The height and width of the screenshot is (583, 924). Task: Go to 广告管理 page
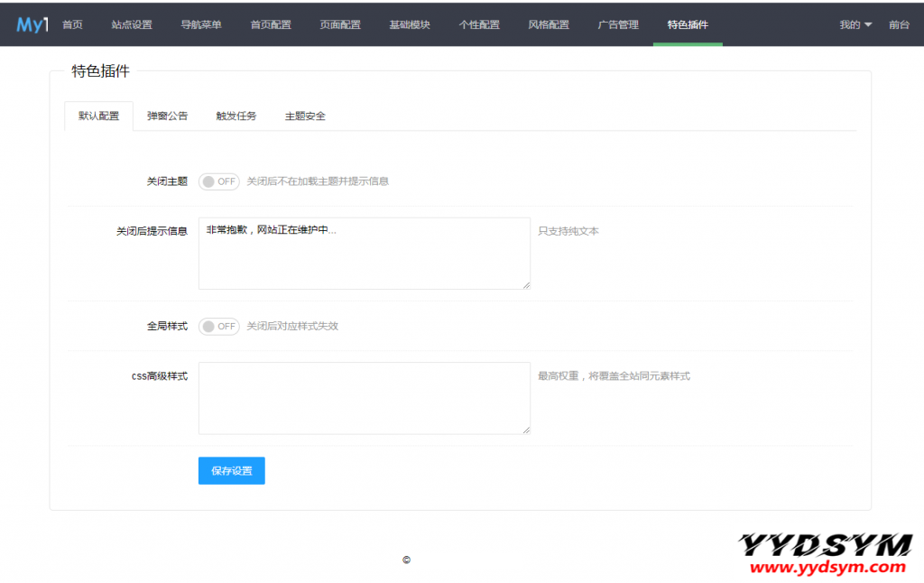point(618,25)
